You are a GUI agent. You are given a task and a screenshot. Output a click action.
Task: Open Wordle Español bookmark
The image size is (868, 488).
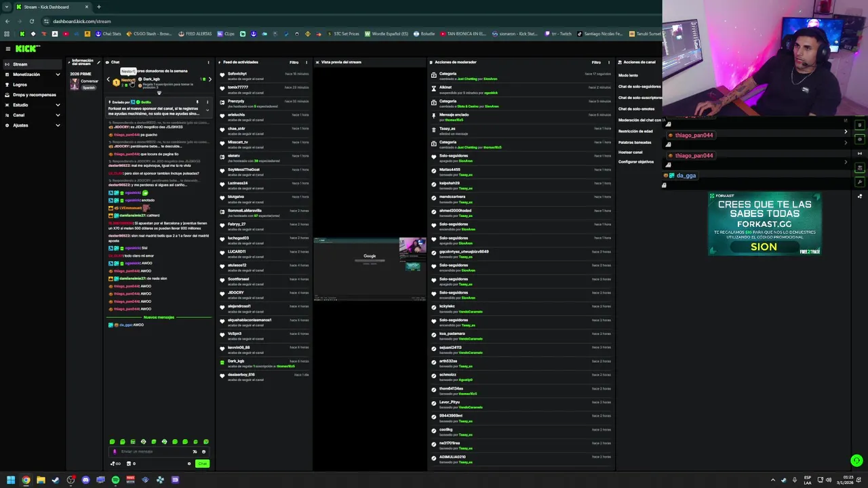click(387, 34)
